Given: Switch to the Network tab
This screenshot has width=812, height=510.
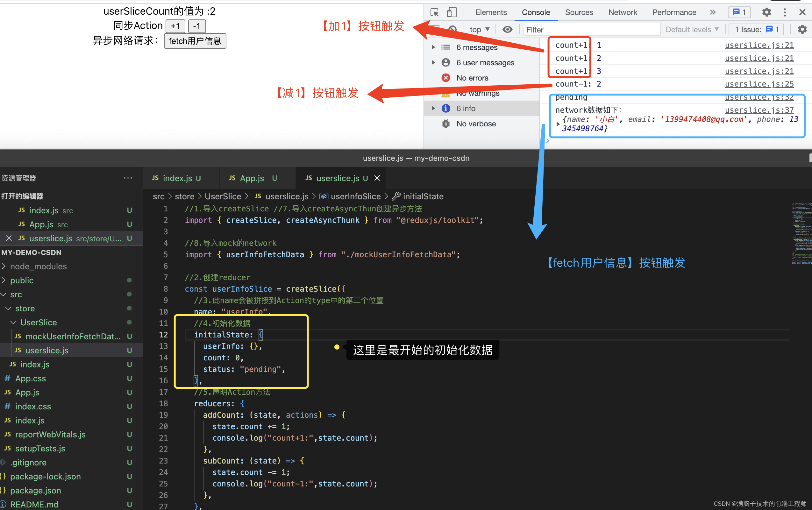Looking at the screenshot, I should click(622, 12).
